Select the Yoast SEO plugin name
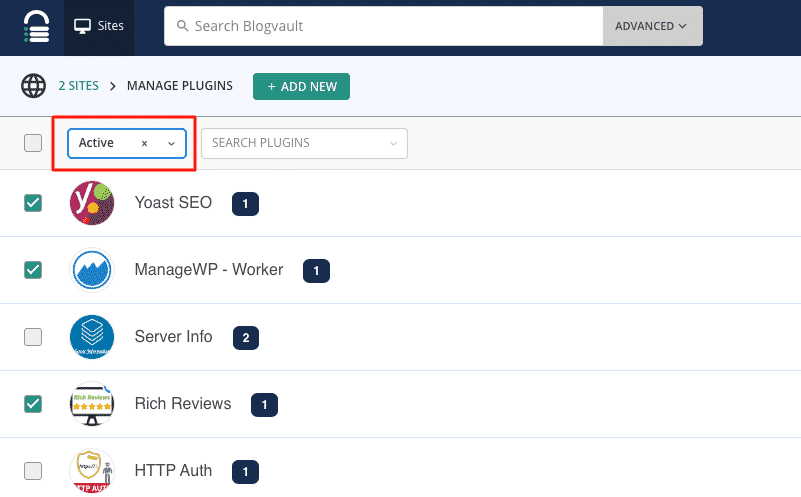This screenshot has width=801, height=497. tap(173, 203)
